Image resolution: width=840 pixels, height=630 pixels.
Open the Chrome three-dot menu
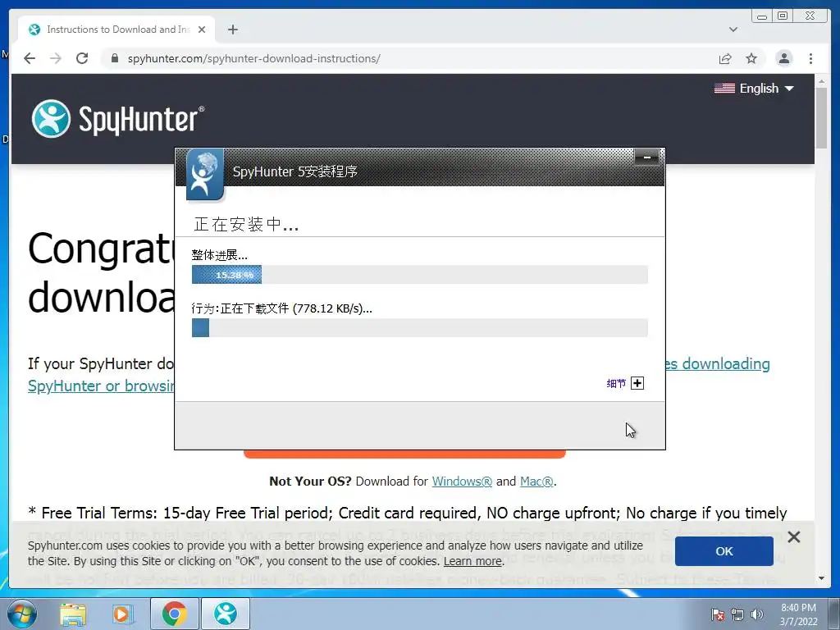(811, 58)
